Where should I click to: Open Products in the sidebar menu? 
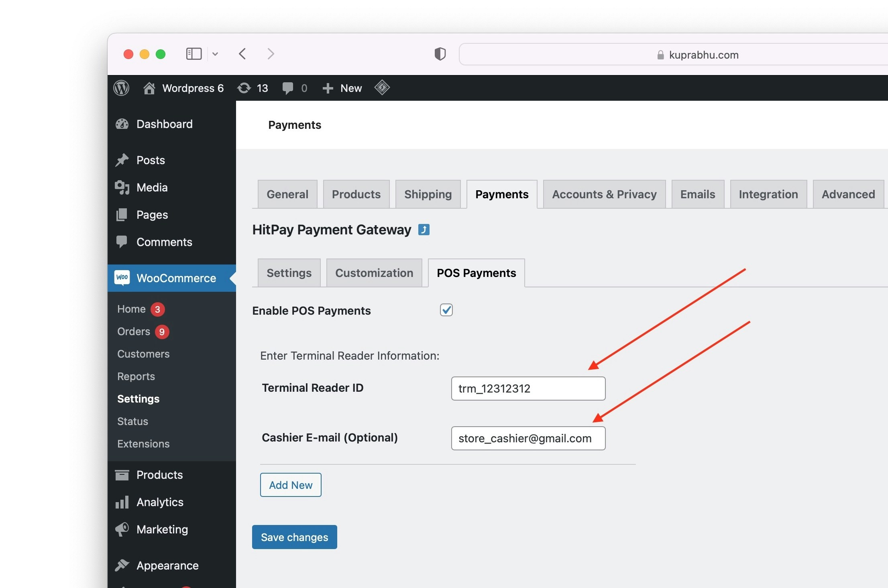(172, 475)
